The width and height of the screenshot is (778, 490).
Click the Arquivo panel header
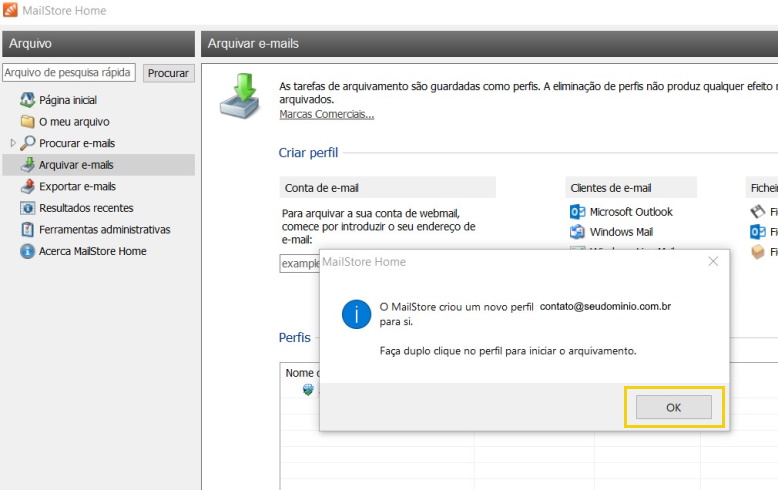98,44
